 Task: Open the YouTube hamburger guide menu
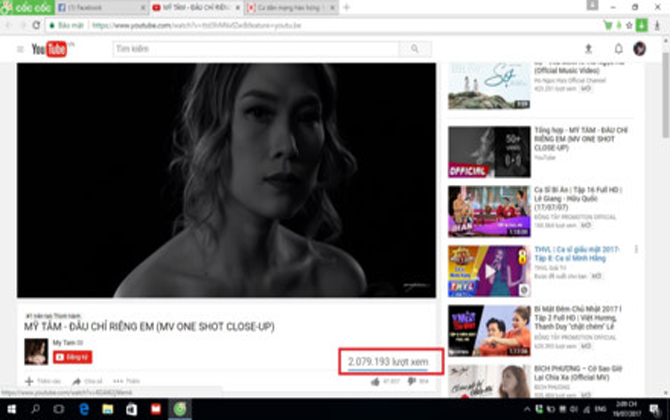point(19,49)
